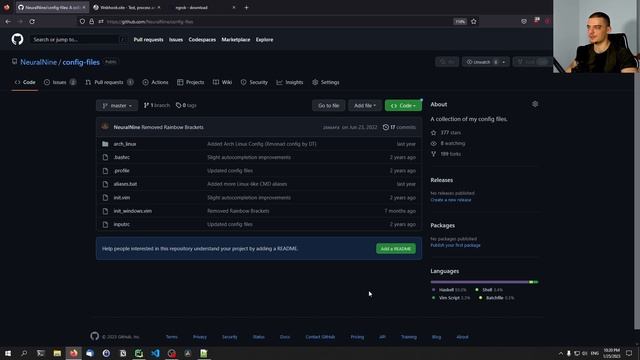Screen dimensions: 640x360
Task: Reload the page with the refresh icon
Action: pyautogui.click(x=32, y=22)
